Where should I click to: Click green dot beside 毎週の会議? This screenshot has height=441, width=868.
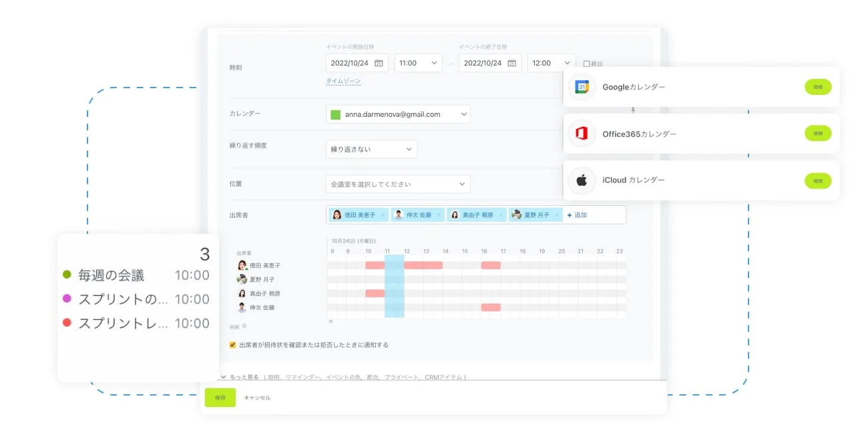[67, 275]
